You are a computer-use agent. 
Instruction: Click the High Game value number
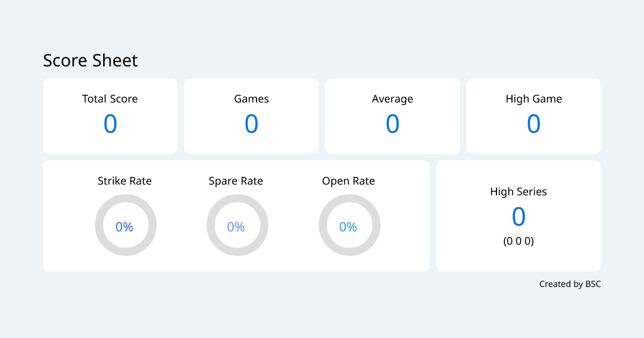(533, 124)
